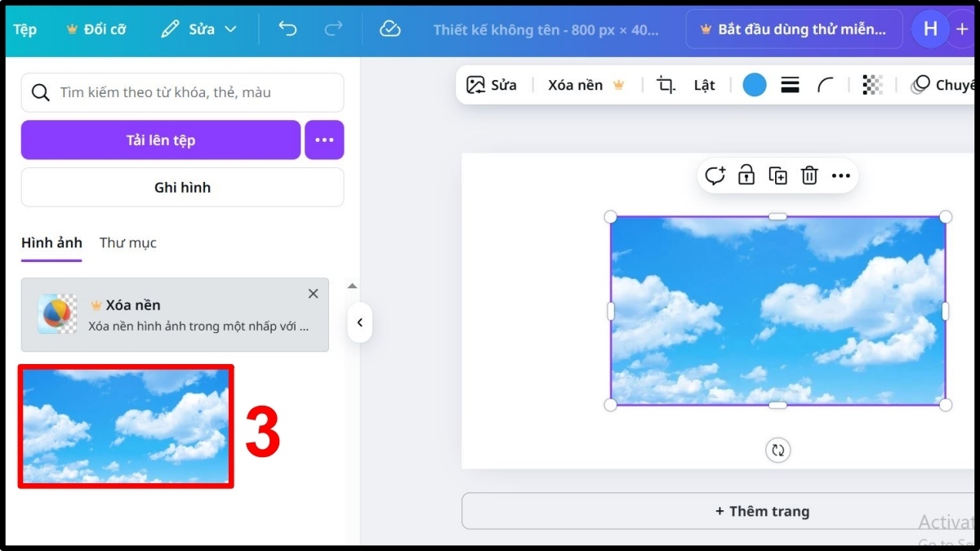This screenshot has height=551, width=980.
Task: Switch to the Thư mục tab
Action: [x=128, y=242]
